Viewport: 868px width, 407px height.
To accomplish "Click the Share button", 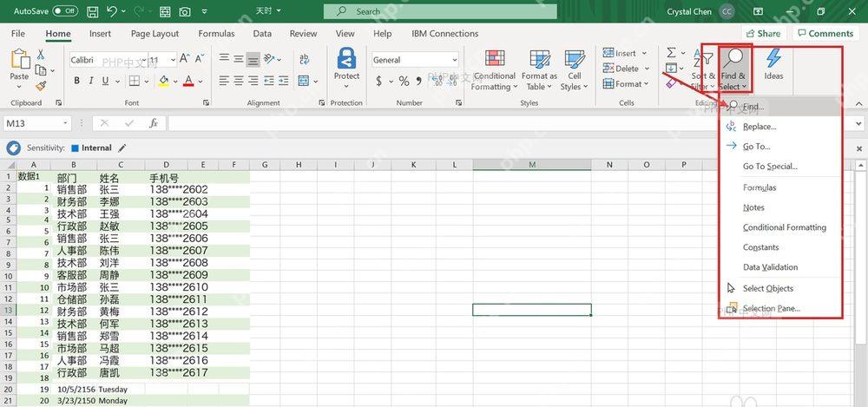I will click(764, 34).
